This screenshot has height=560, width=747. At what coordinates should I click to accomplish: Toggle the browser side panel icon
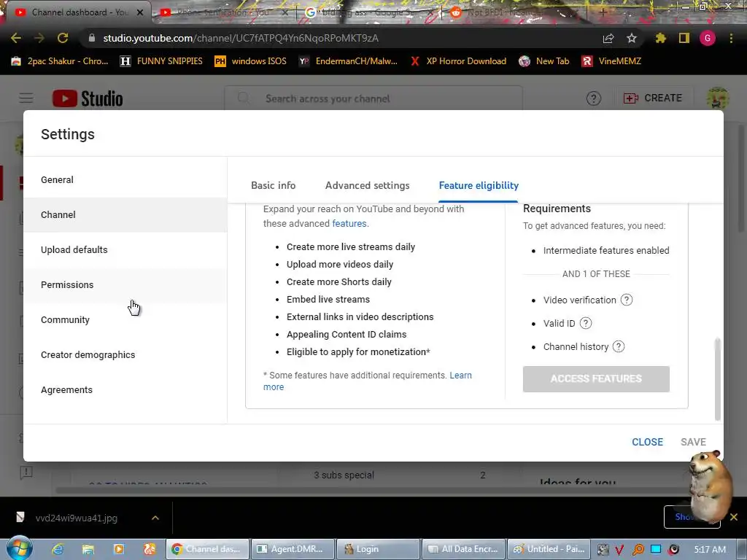click(x=684, y=38)
